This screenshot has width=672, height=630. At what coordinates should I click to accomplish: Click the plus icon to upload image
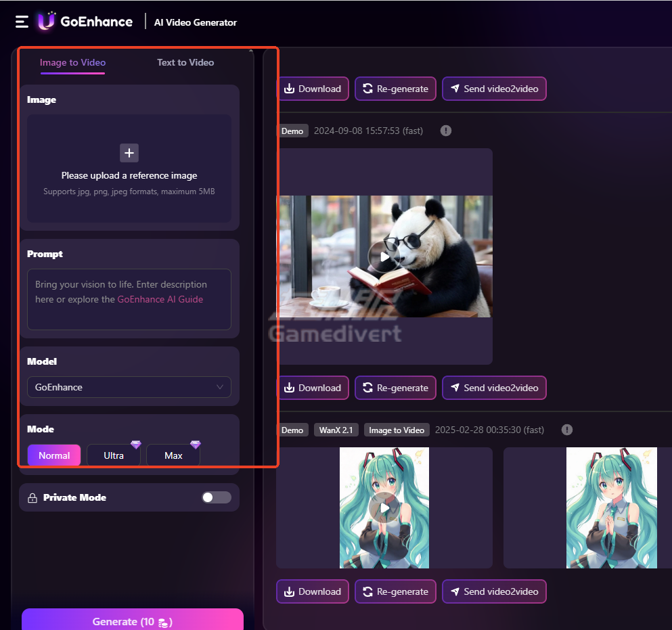(x=129, y=153)
